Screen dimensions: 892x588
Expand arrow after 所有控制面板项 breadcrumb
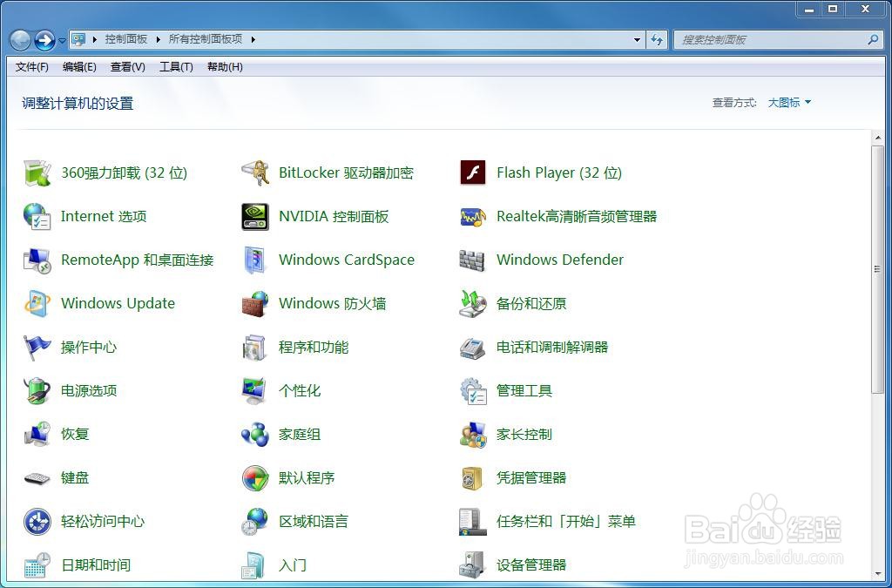click(253, 40)
